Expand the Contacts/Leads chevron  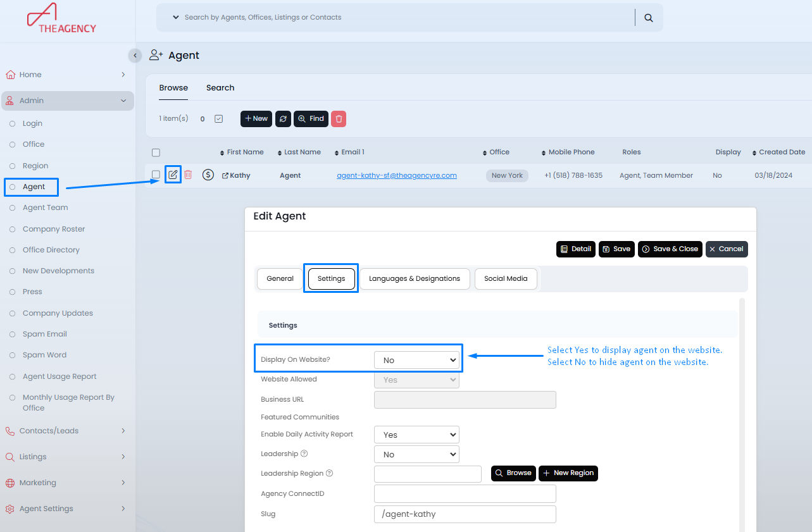(x=123, y=431)
